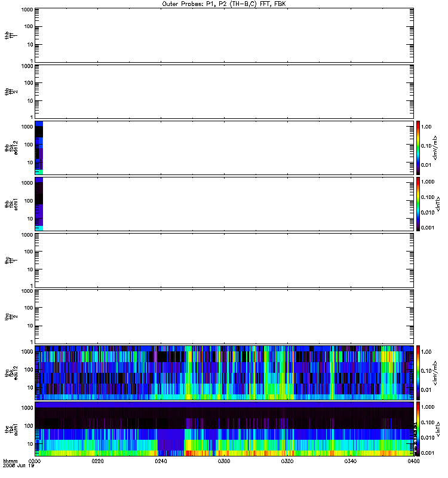The width and height of the screenshot is (448, 478).
Task: Click the 'hhmm' axis units label
Action: (x=10, y=461)
